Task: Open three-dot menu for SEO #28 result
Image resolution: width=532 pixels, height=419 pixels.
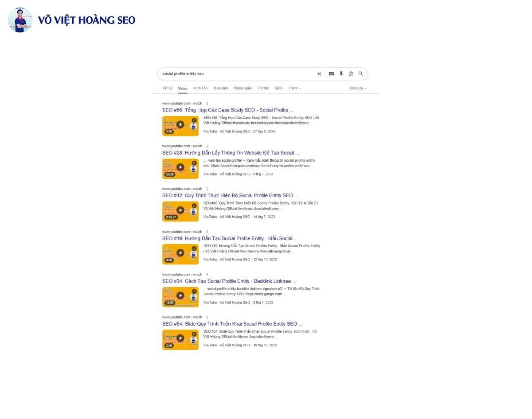Action: pyautogui.click(x=207, y=146)
